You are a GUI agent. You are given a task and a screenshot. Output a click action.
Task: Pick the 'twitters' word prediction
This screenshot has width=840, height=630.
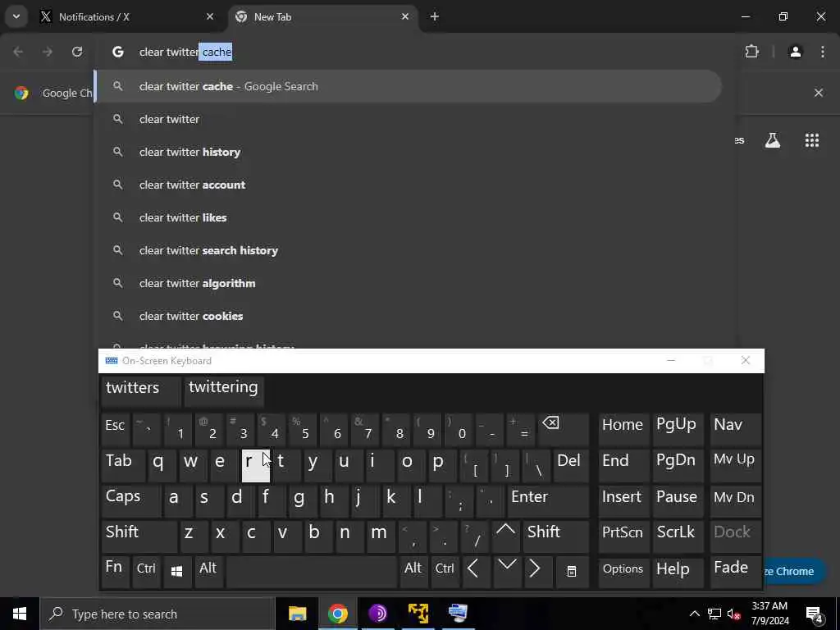click(x=139, y=391)
